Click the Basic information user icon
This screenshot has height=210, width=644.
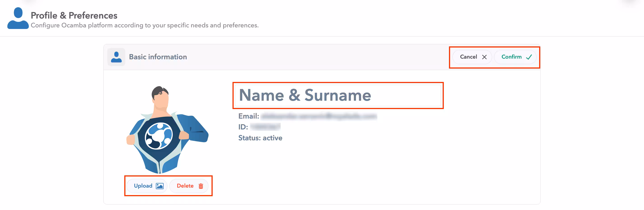(x=116, y=57)
